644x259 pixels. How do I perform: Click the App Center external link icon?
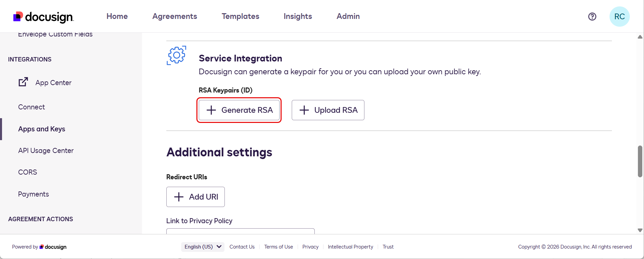tap(23, 82)
